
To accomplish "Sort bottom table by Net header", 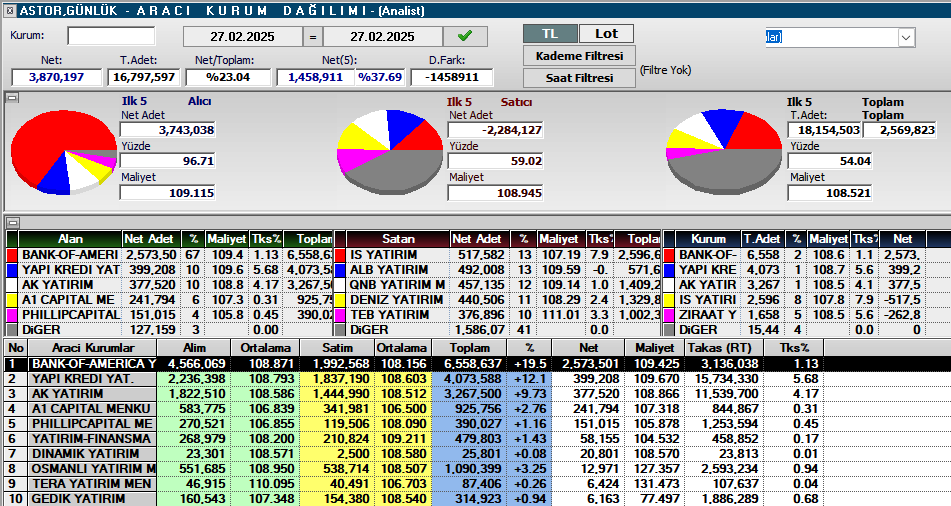I will tap(588, 348).
